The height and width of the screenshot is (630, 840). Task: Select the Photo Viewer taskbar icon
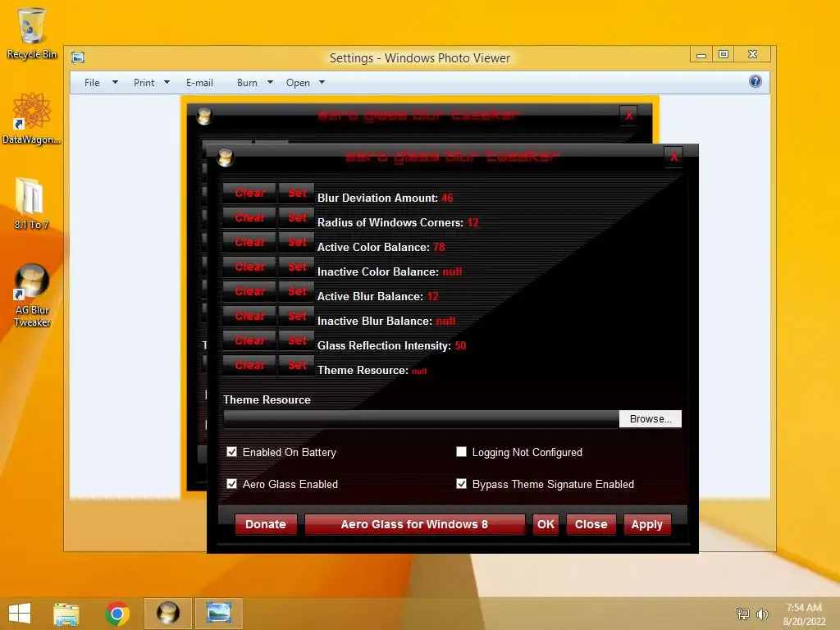219,614
